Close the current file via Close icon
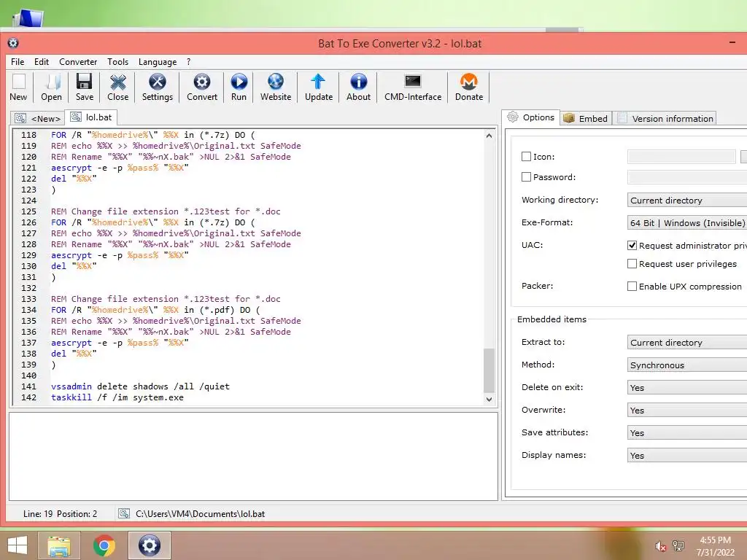 [117, 87]
